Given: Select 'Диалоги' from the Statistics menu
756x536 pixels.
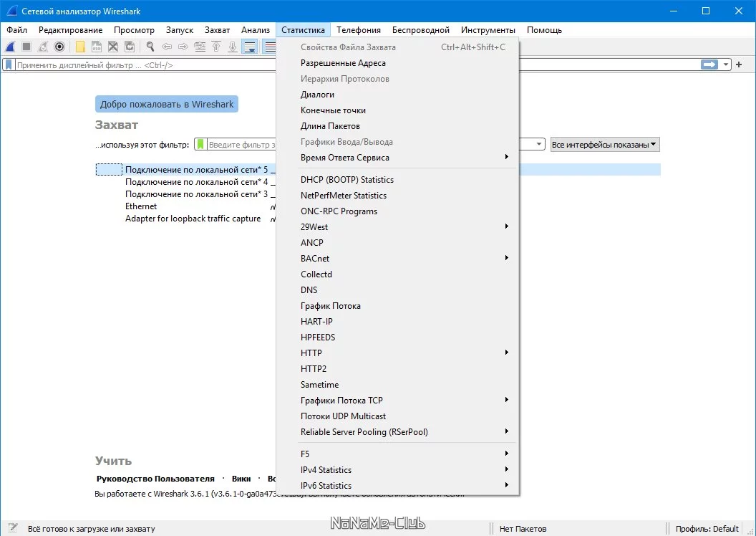Looking at the screenshot, I should coord(317,95).
